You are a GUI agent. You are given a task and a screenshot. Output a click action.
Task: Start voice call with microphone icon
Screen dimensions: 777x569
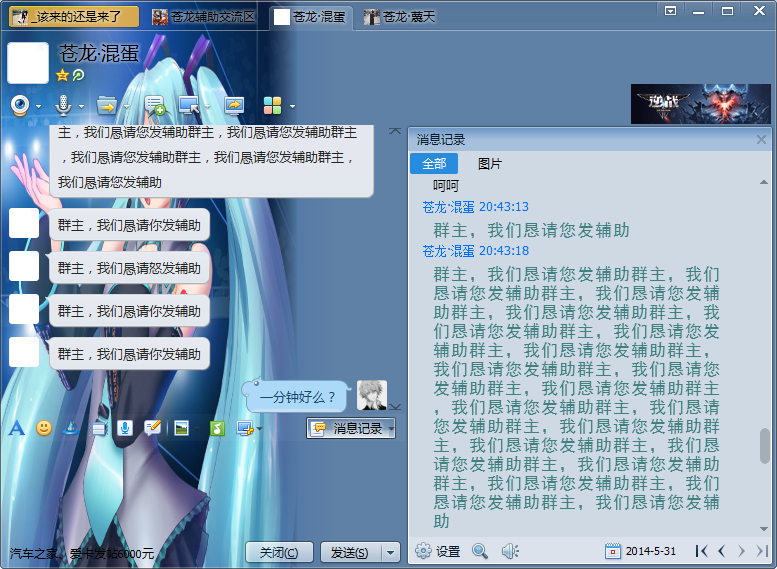pos(63,106)
